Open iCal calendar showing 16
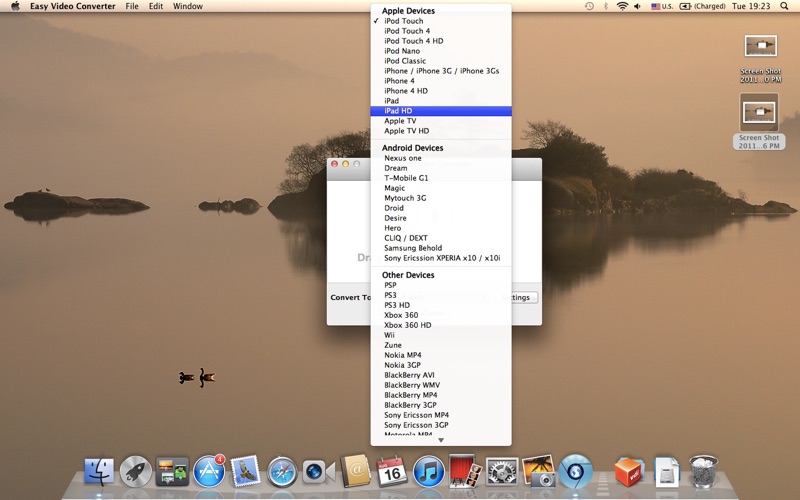800x500 pixels. [392, 471]
